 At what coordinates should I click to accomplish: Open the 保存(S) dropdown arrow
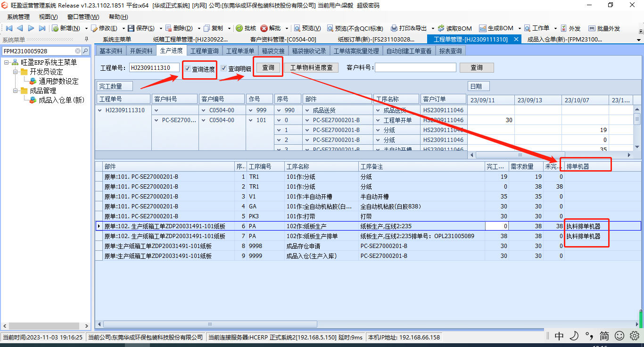pos(160,28)
